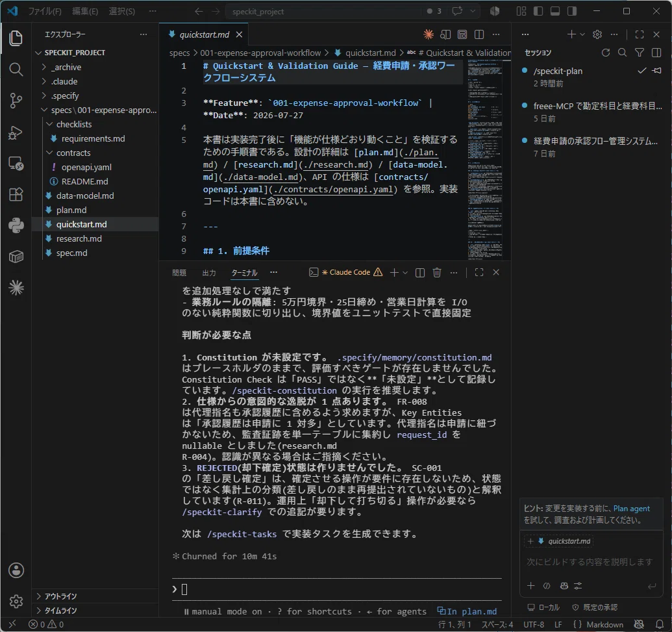Open the Run and Debug view
The width and height of the screenshot is (672, 632).
[16, 133]
